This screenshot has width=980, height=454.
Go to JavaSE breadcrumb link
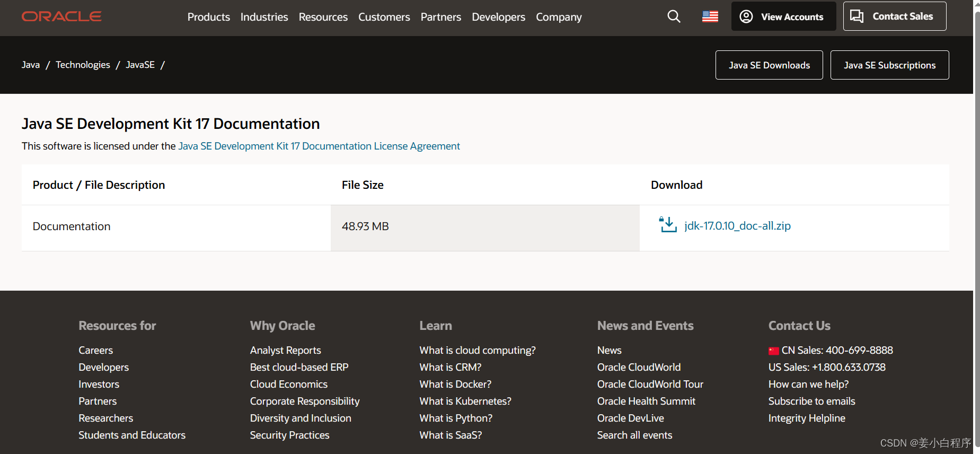140,65
